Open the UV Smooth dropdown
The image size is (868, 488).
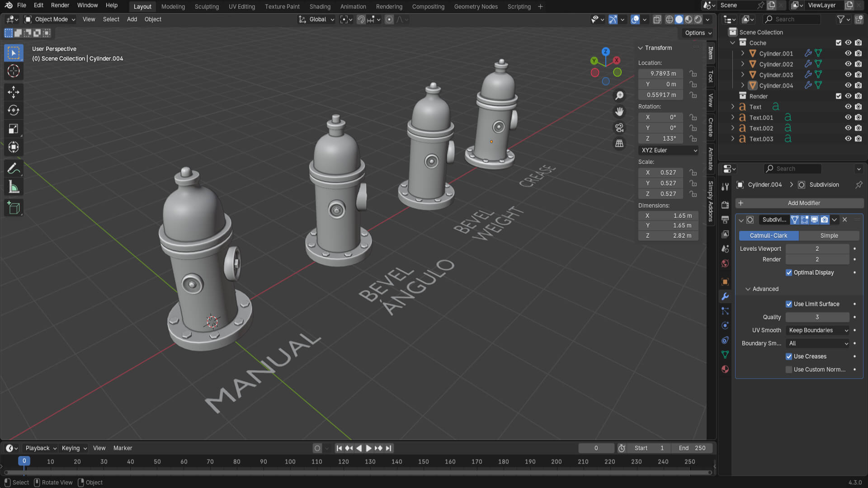[818, 330]
